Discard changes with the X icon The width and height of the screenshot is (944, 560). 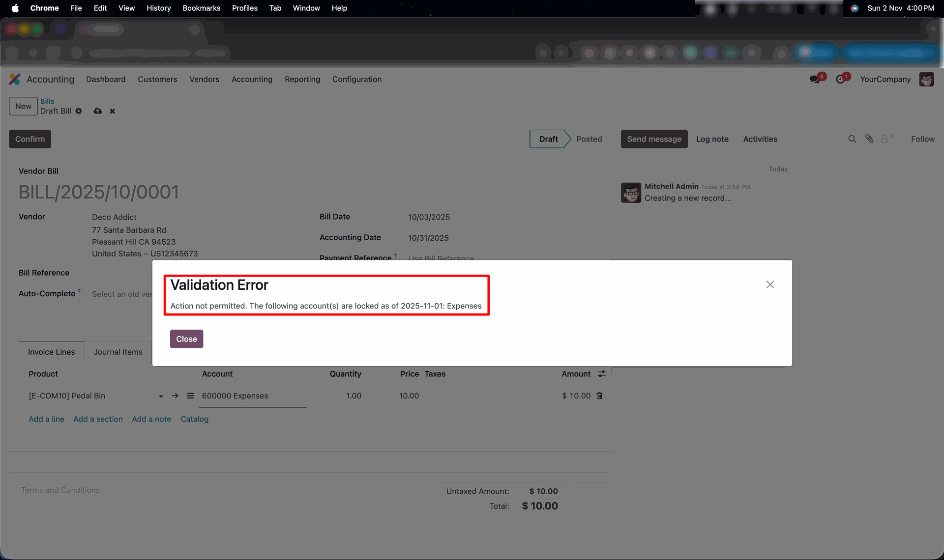click(x=112, y=111)
